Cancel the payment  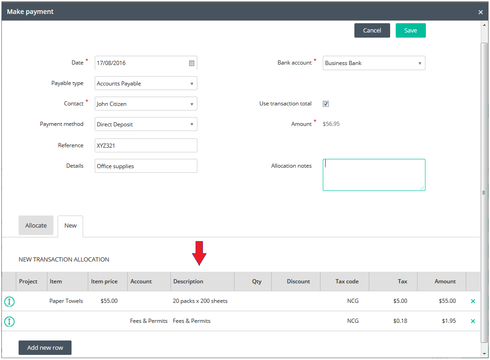[372, 30]
